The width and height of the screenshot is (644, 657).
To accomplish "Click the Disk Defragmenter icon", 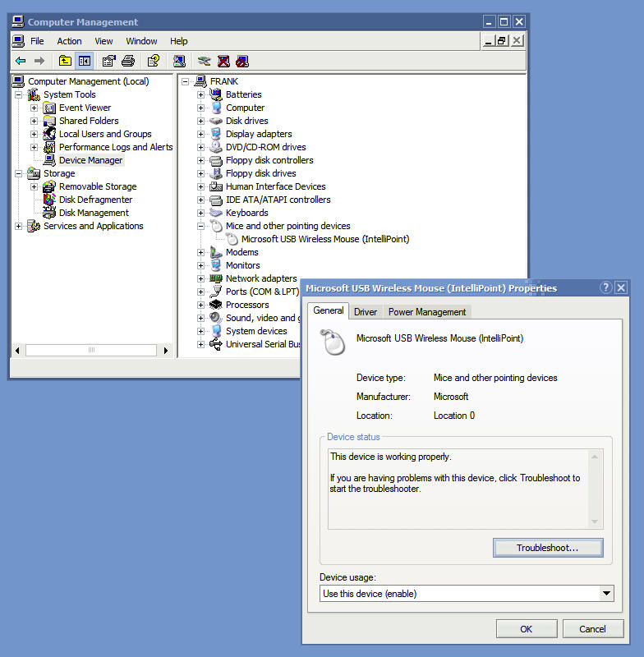I will 49,200.
